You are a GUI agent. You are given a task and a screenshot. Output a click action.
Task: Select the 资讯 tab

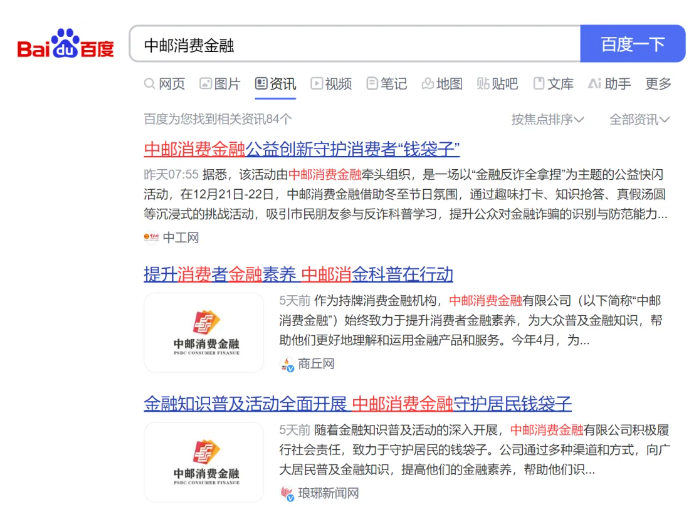click(x=275, y=83)
